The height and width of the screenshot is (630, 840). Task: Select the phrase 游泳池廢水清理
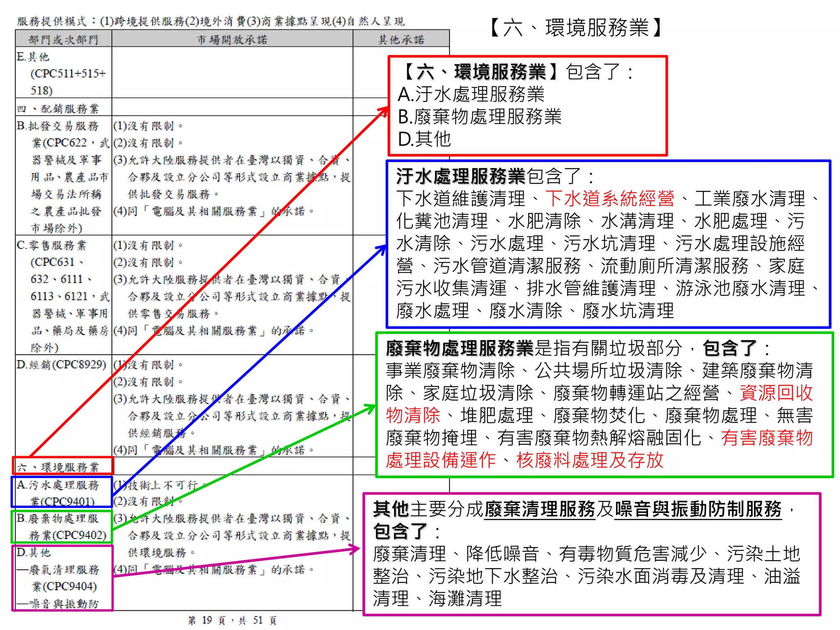coord(741,288)
